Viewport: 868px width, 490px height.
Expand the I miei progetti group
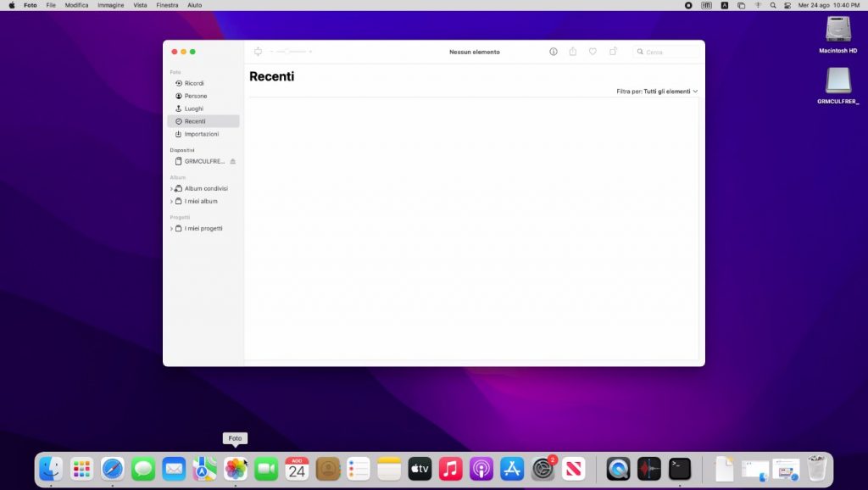pos(171,229)
